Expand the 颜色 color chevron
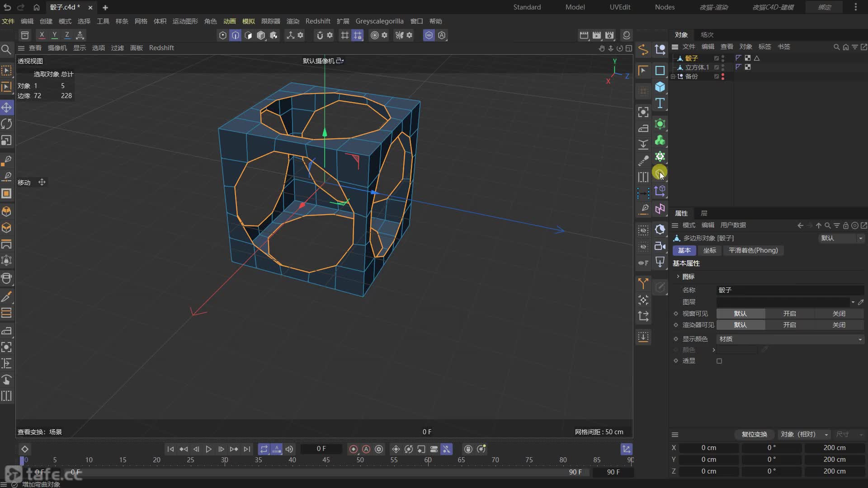Viewport: 868px width, 488px height. point(714,350)
